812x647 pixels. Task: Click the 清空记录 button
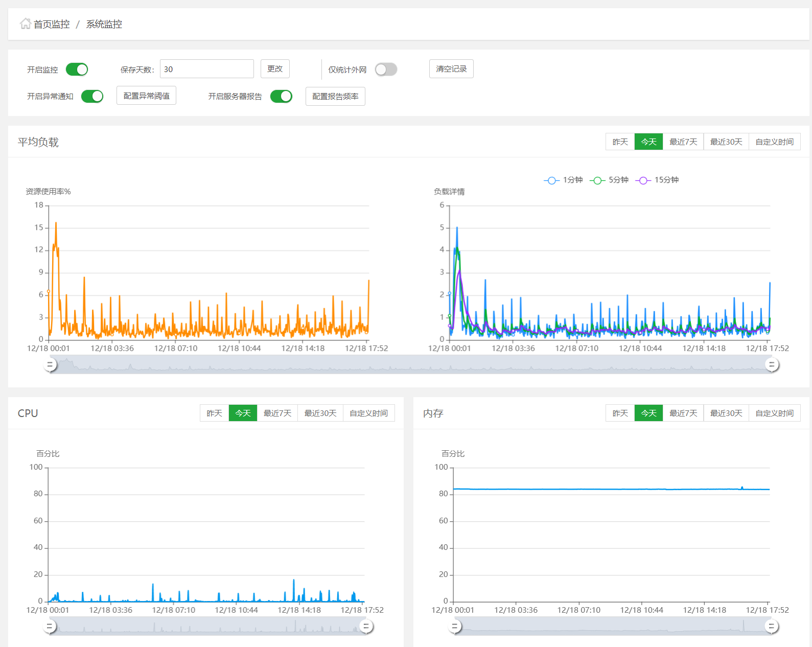451,69
